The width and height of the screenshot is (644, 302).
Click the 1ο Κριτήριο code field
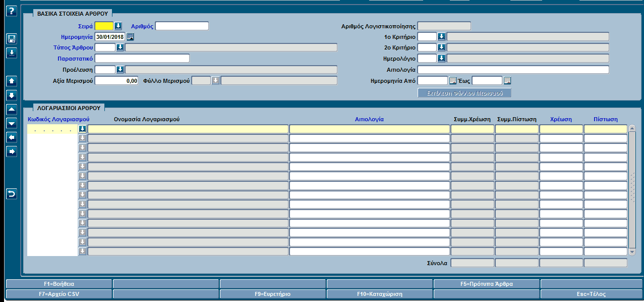click(x=427, y=36)
